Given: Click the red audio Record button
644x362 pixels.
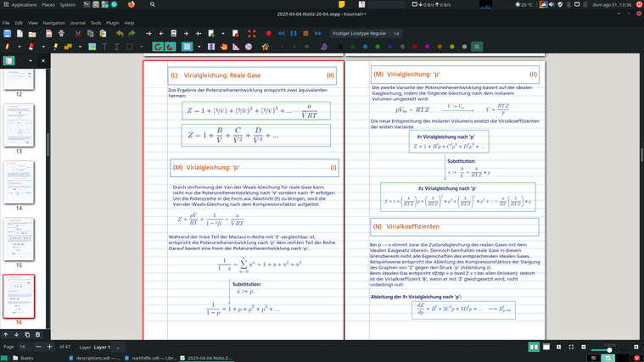Looking at the screenshot, I should click(268, 34).
